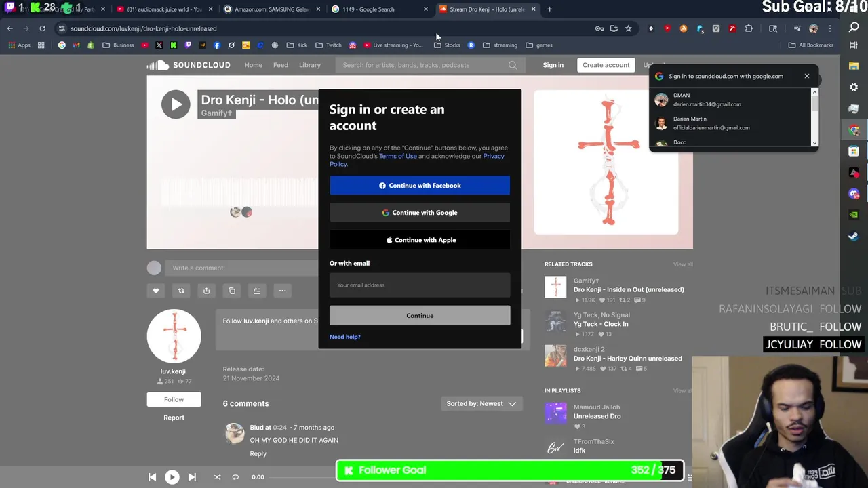
Task: Click Sign in in the header
Action: click(x=553, y=65)
